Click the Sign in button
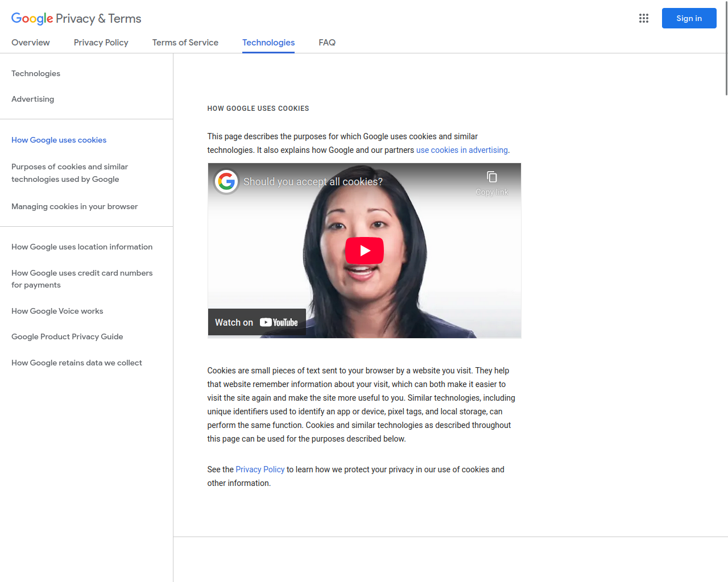The width and height of the screenshot is (728, 582). (689, 18)
